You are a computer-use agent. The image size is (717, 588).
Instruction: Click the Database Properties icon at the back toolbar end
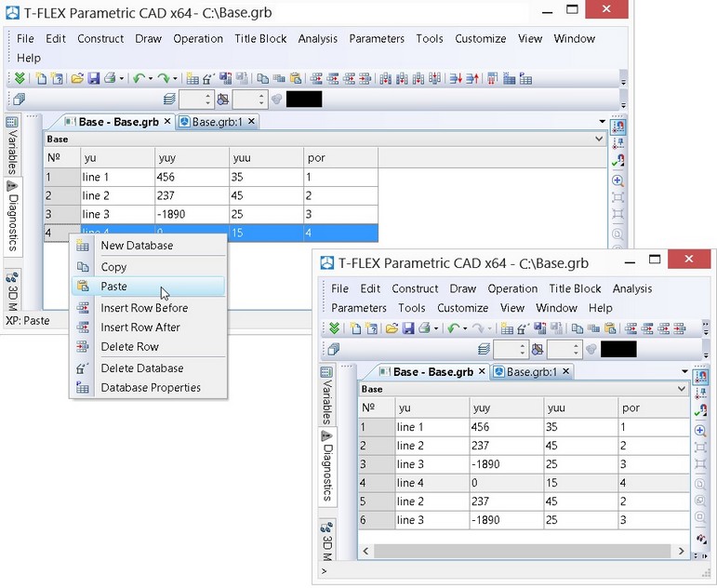coord(525,79)
